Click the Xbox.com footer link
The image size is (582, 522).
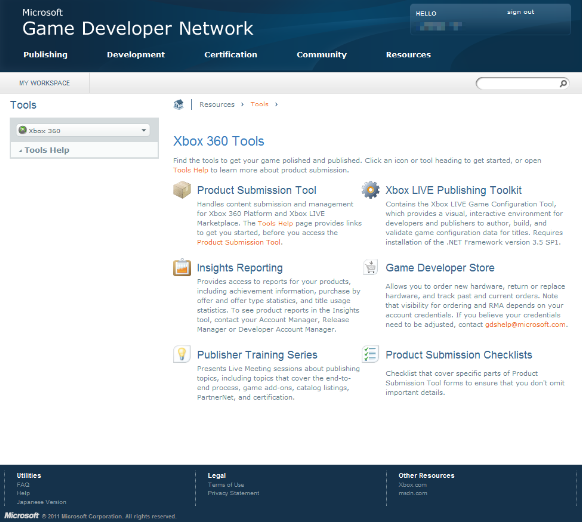tap(412, 485)
